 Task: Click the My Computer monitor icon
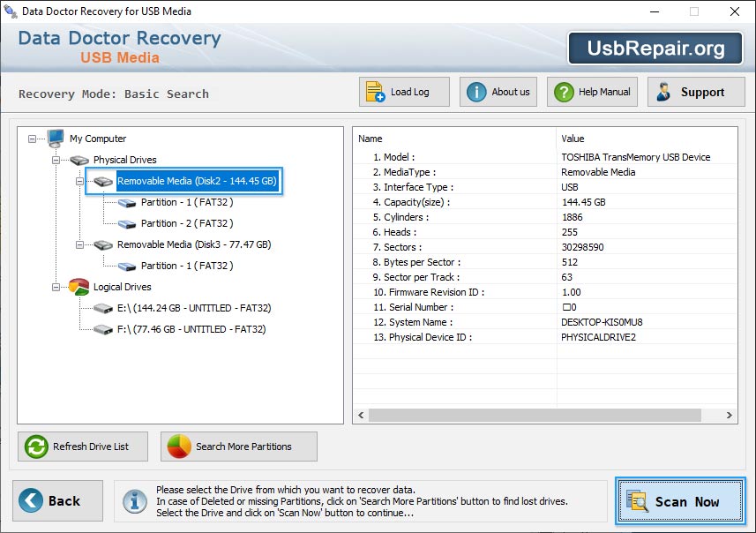[x=56, y=139]
